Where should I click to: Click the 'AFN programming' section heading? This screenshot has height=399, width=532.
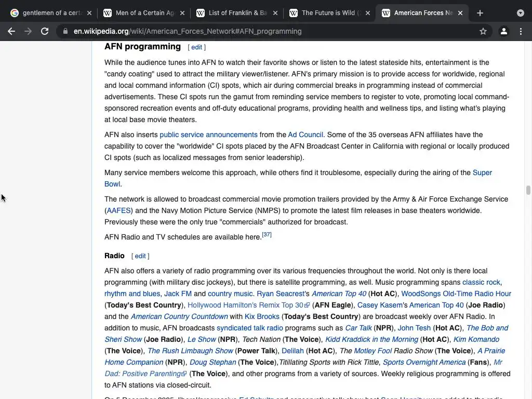(x=142, y=46)
